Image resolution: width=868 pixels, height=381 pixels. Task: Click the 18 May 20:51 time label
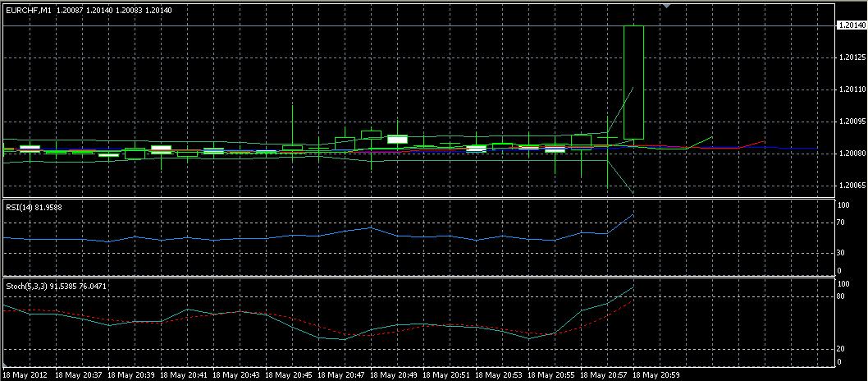click(447, 375)
